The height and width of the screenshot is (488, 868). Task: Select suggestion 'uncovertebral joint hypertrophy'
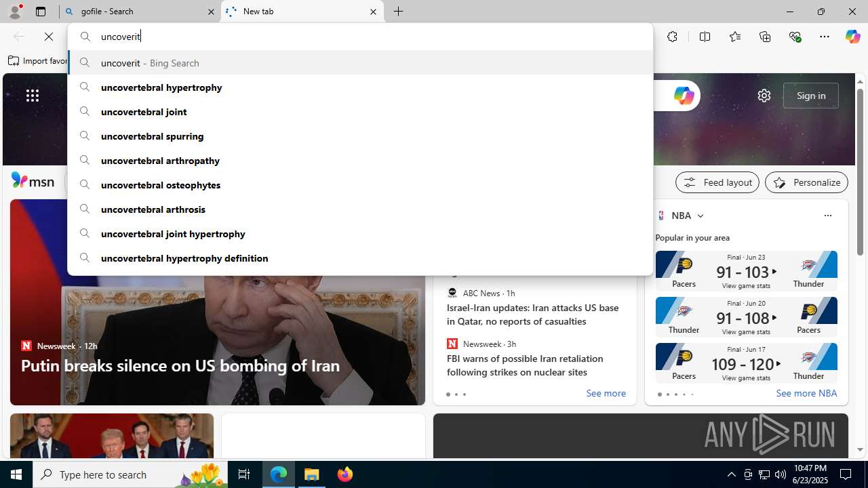pyautogui.click(x=360, y=233)
